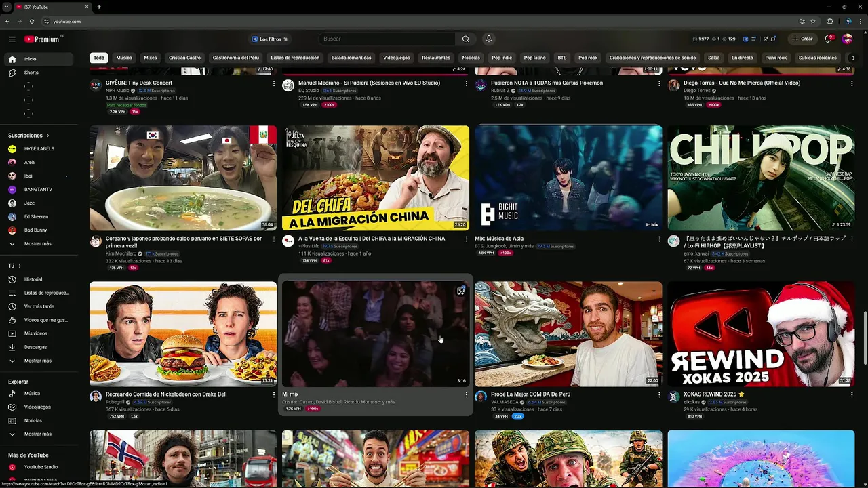868x488 pixels.
Task: Open Descargas in the sidebar
Action: click(x=39, y=347)
